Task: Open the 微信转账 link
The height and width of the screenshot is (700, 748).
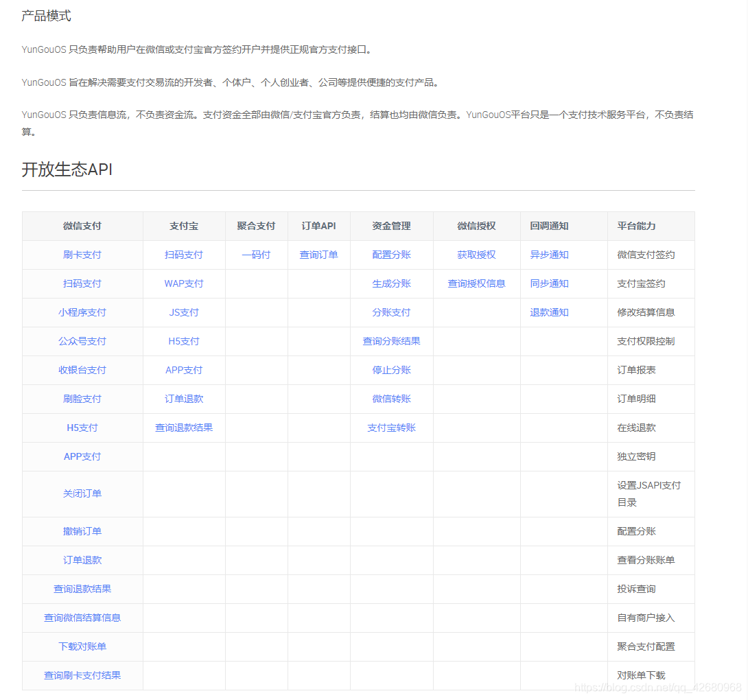Action: 392,399
